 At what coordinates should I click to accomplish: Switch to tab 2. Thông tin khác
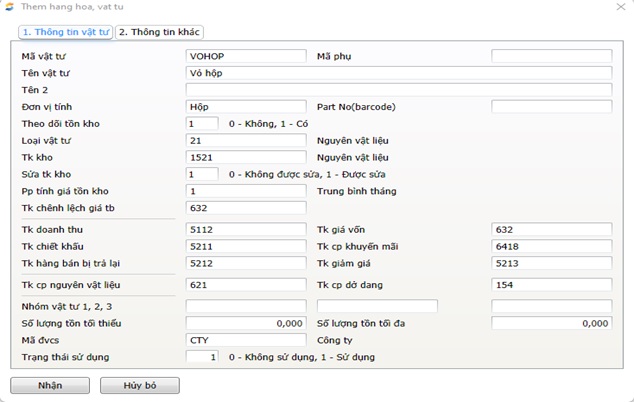click(159, 32)
